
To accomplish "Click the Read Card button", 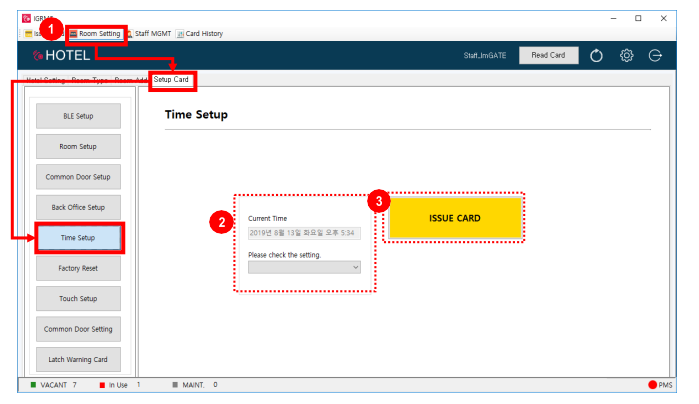I will tap(548, 55).
